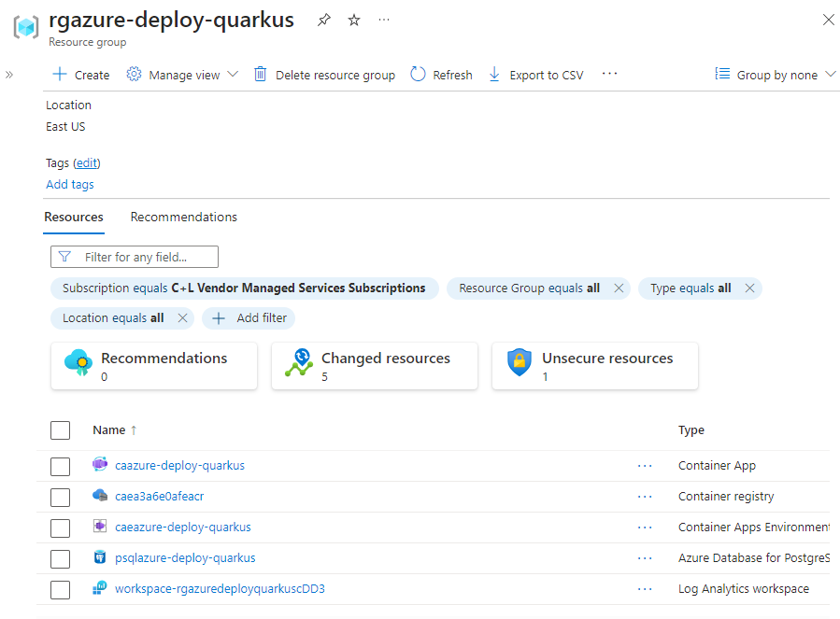
Task: Click the Delete resource group trash icon
Action: (x=261, y=75)
